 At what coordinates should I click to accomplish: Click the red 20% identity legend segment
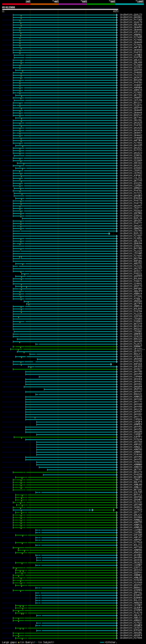tap(16, 4)
